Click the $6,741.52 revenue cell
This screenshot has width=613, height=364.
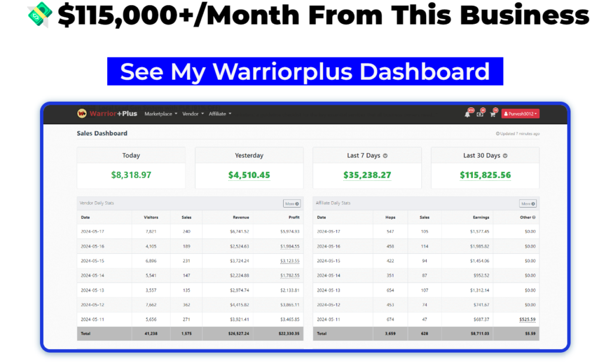[239, 232]
